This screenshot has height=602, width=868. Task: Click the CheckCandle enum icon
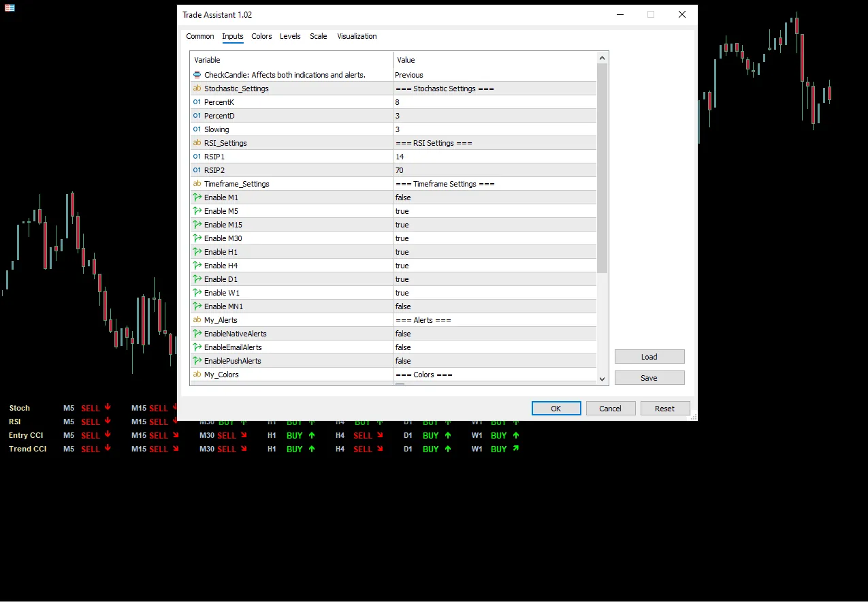click(197, 75)
